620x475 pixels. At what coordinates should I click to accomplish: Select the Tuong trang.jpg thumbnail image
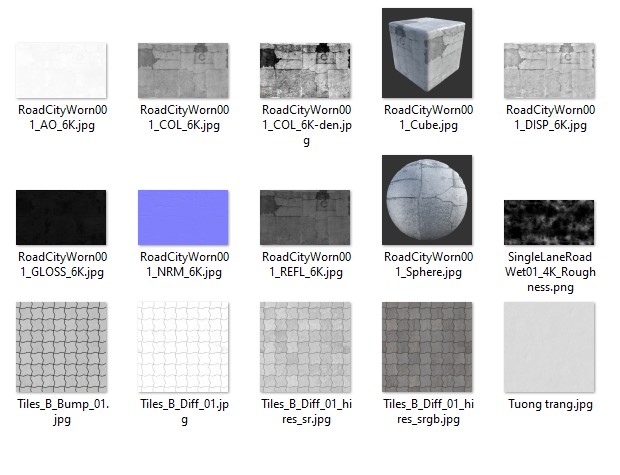point(549,347)
